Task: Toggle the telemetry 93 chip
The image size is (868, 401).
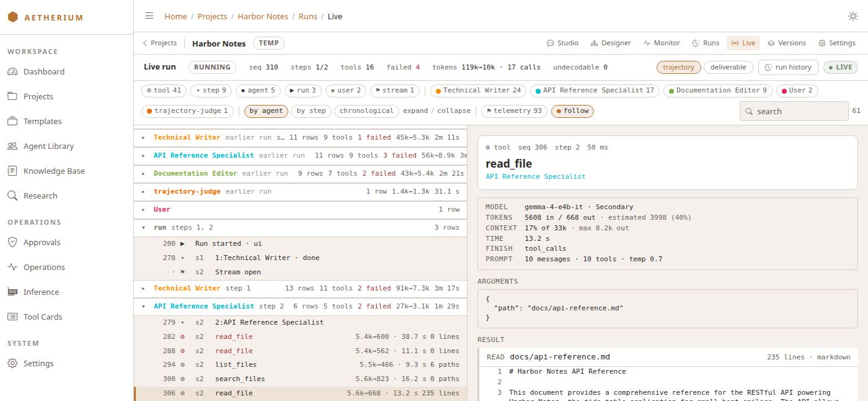Action: [514, 111]
